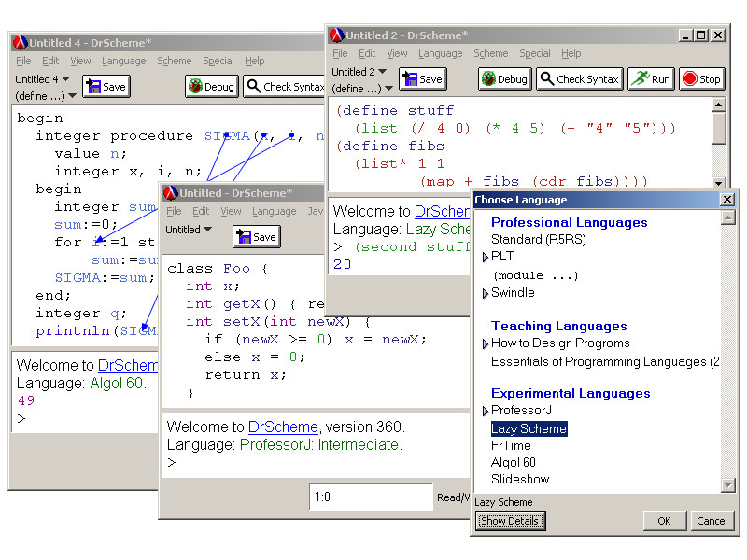This screenshot has height=560, width=747.
Task: Expand the ProfessorJ language group
Action: tap(486, 412)
